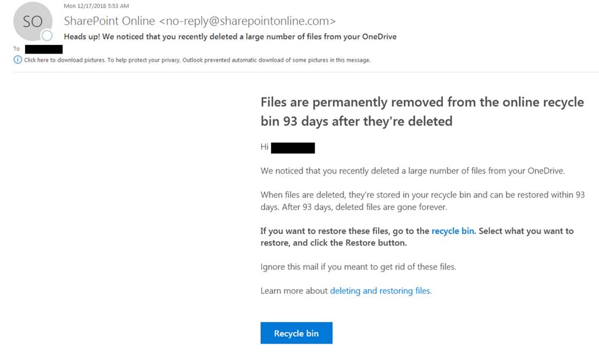Click the no-reply@sharepointonline.com sender address
599x364 pixels.
click(248, 21)
